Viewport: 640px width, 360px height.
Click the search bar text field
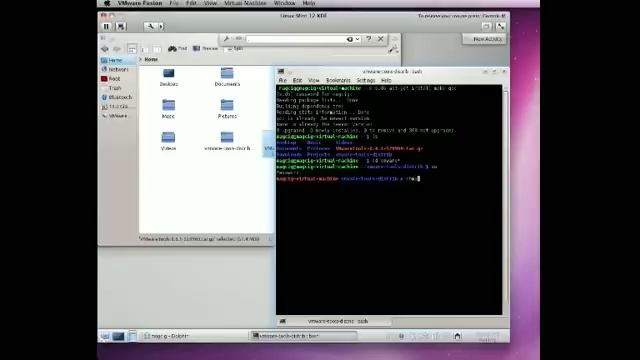point(296,39)
